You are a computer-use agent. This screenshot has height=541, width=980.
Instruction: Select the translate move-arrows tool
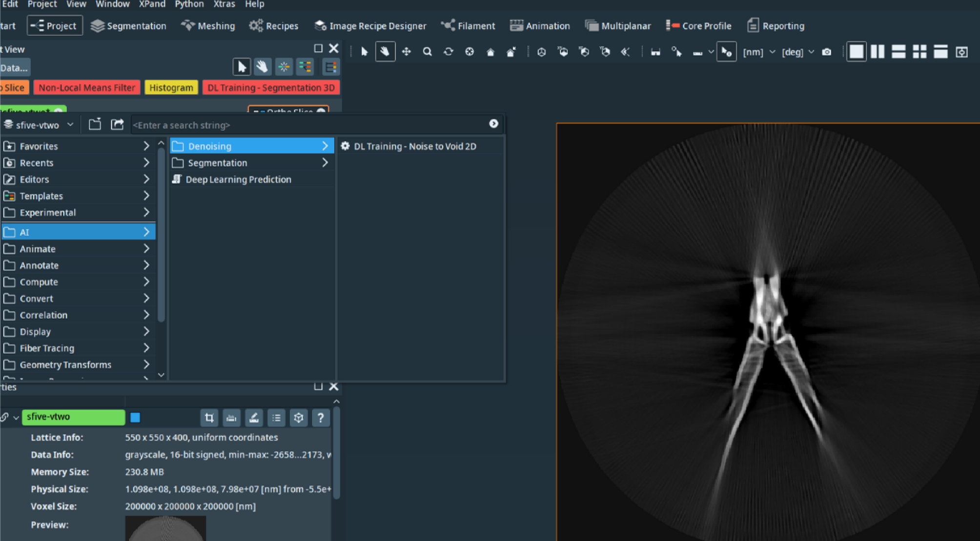[x=406, y=52]
